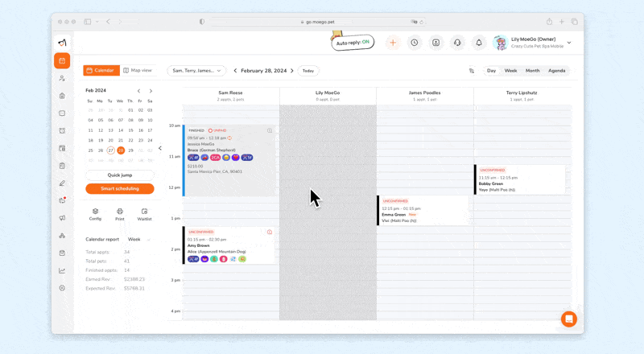The width and height of the screenshot is (644, 354).
Task: Click the staff sort icon beside Day view
Action: coord(472,71)
